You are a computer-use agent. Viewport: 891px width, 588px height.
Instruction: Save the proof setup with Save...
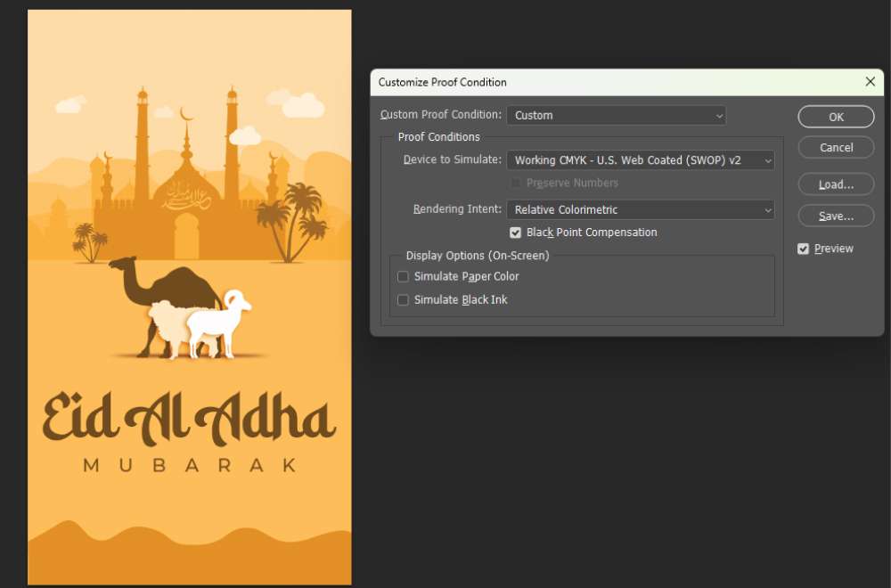click(836, 216)
